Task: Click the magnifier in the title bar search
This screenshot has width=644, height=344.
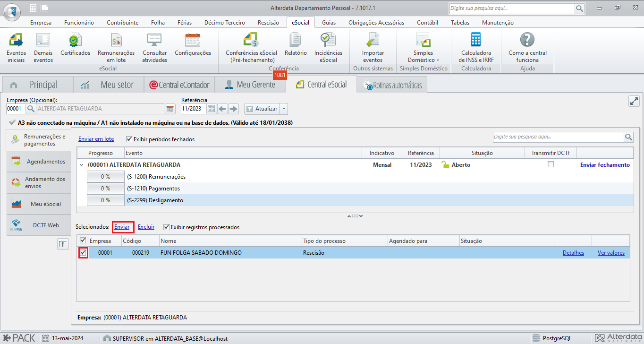Action: click(579, 9)
